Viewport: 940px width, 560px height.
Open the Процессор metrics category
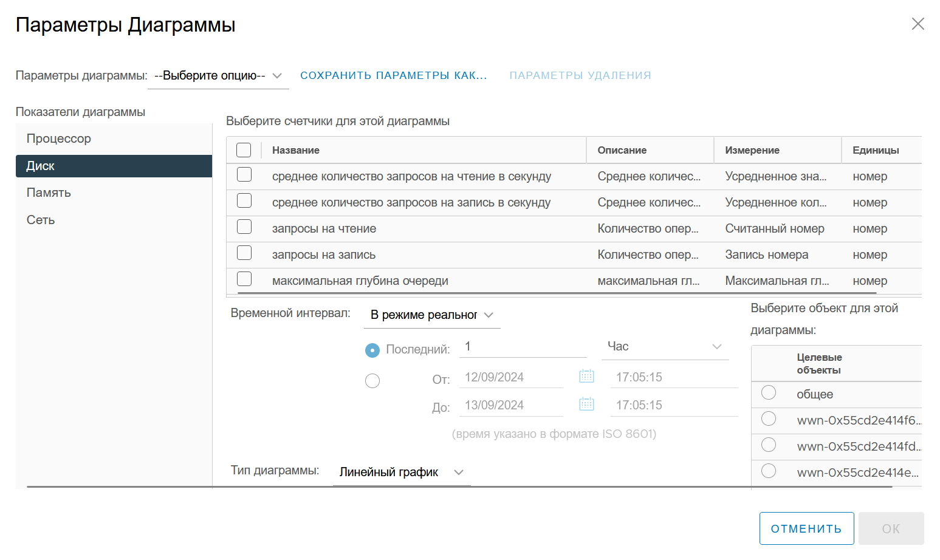[x=114, y=138]
